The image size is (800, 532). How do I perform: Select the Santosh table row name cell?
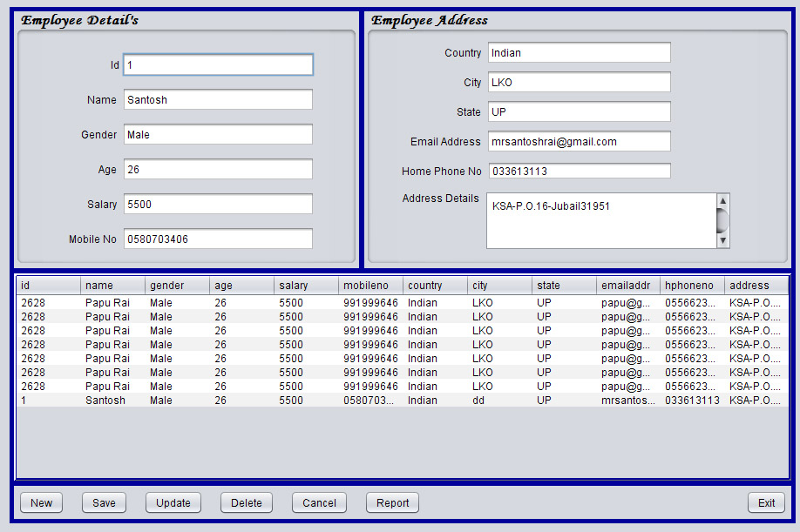click(x=112, y=400)
